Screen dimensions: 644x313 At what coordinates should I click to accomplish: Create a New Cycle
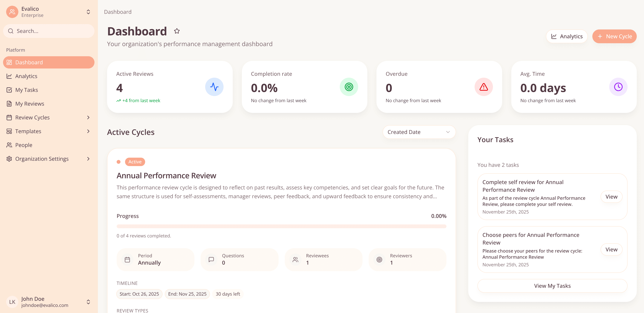coord(614,36)
